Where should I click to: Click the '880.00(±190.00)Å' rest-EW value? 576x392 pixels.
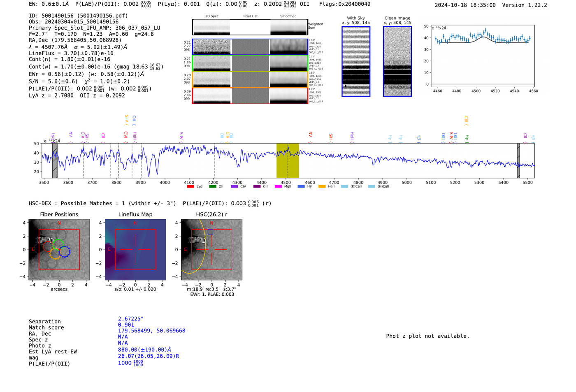click(144, 350)
